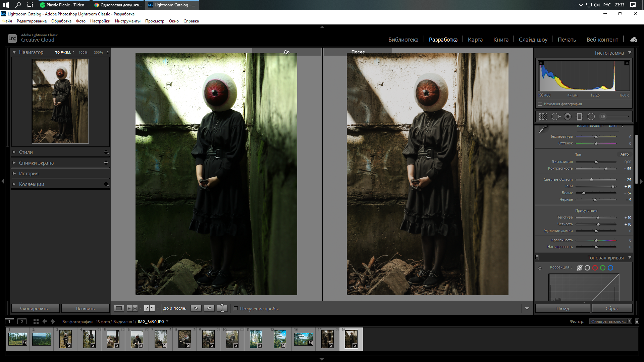Select main window display button 1
This screenshot has height=362, width=644.
[10, 321]
